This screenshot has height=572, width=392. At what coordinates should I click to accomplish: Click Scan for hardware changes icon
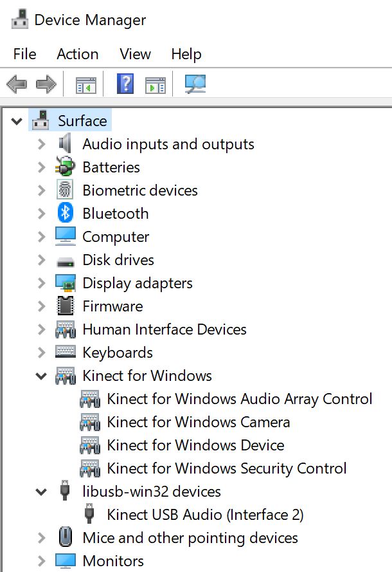(195, 84)
